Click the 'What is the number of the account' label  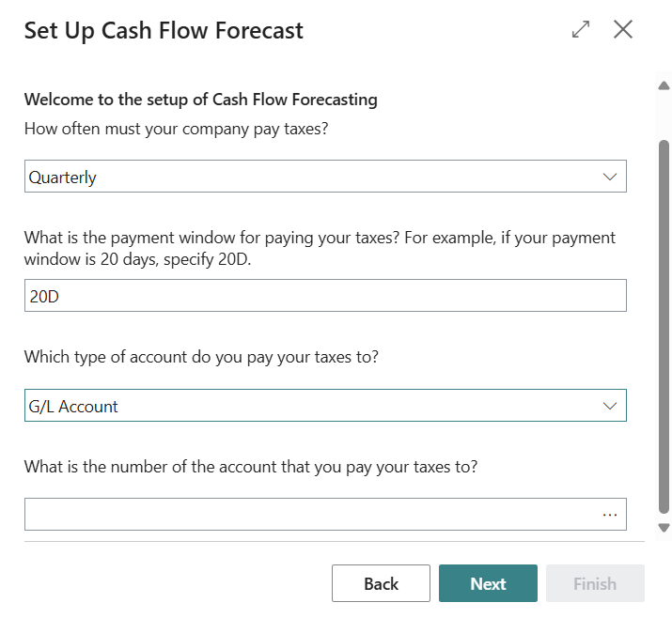coord(251,467)
